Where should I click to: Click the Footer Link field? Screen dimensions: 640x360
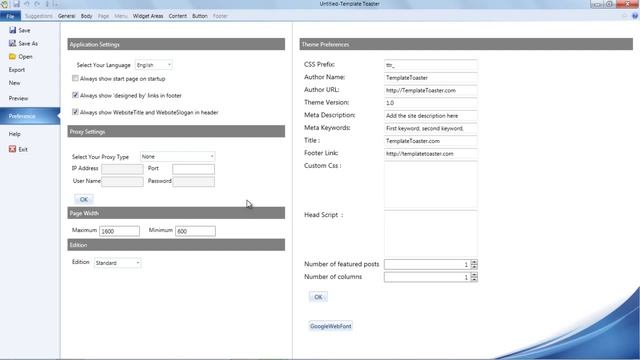[431, 153]
